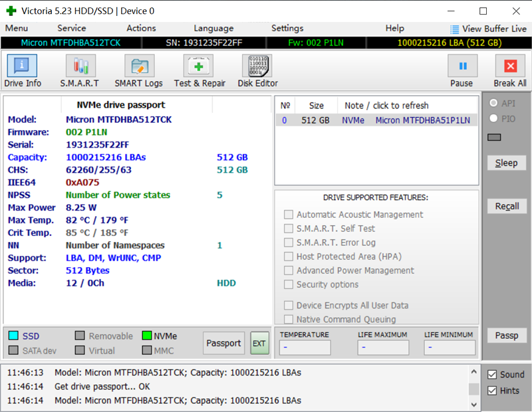Click the SN field in the black header bar
532x412 pixels.
click(204, 43)
